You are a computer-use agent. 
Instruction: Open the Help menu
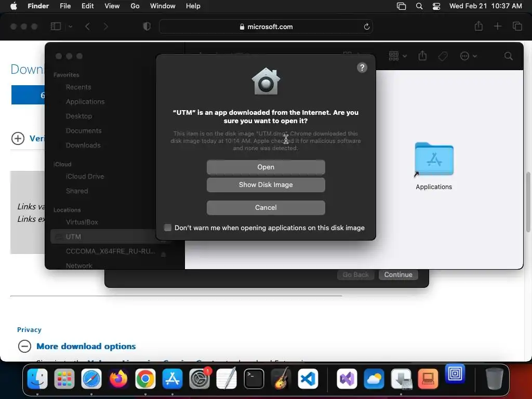pos(193,6)
